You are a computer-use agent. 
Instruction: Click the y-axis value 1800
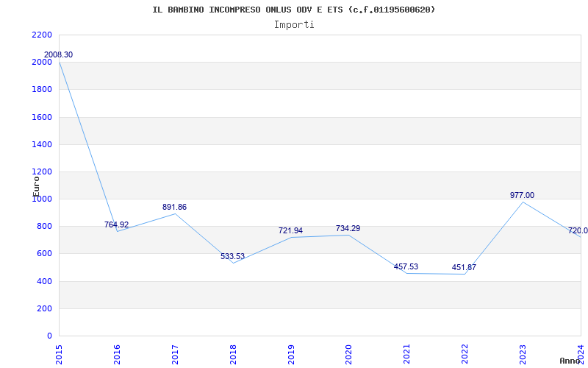coord(42,90)
